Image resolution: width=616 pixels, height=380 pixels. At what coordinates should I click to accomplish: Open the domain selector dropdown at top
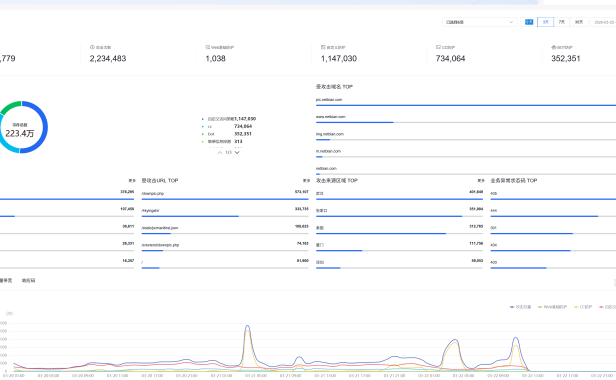click(x=479, y=22)
